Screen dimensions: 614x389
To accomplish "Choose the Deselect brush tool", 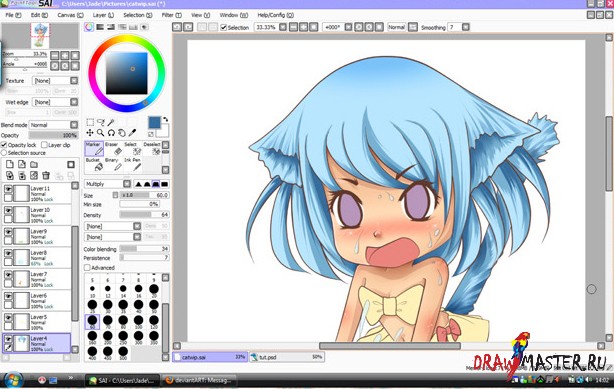I will [x=152, y=149].
